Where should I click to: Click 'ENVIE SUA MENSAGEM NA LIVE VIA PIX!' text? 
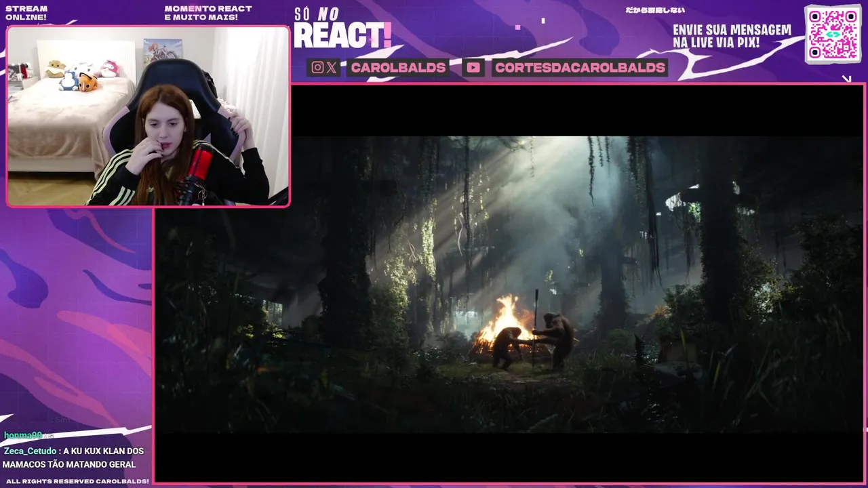[x=732, y=36]
